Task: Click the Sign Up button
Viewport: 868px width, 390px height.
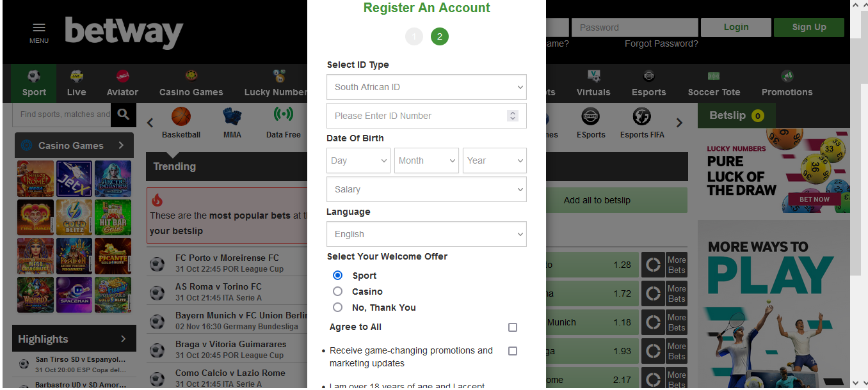Action: (808, 27)
